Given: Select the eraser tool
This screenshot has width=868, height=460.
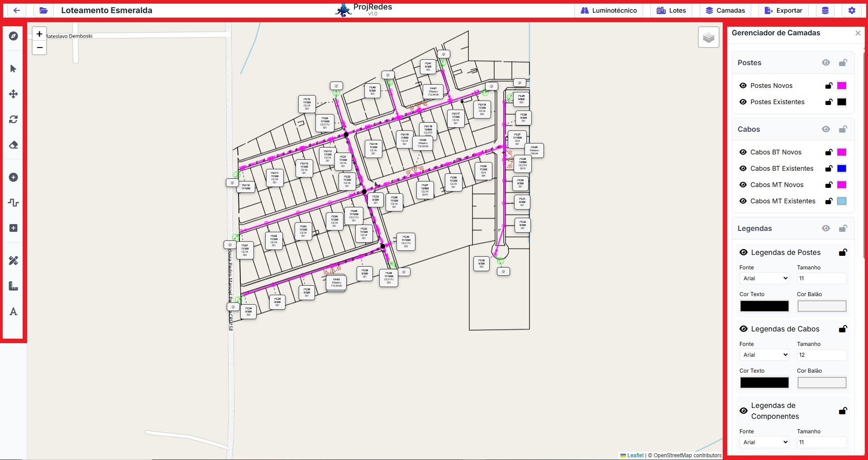Looking at the screenshot, I should [x=13, y=145].
